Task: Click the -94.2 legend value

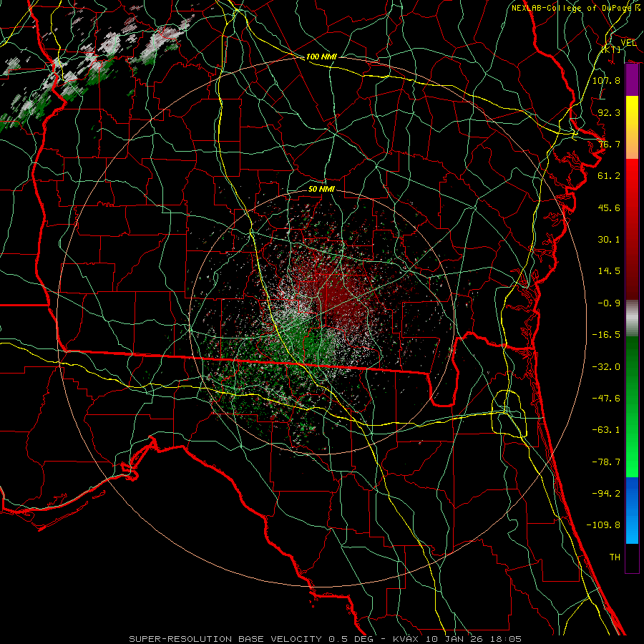Action: coord(606,493)
